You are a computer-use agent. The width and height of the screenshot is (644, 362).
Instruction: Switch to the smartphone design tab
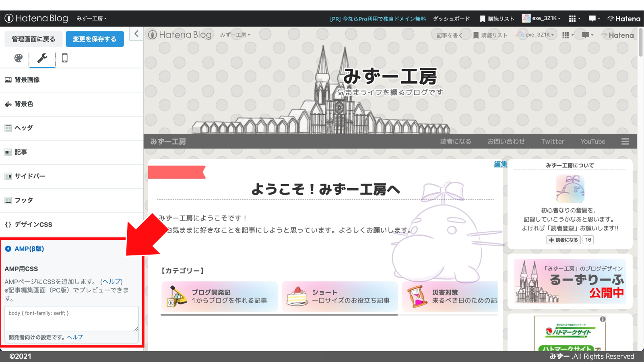click(x=64, y=58)
